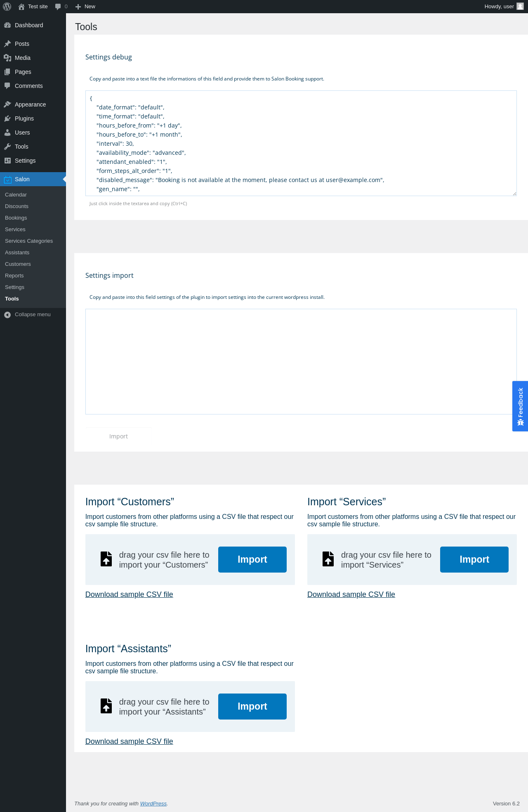Click the Collapse menu arrow icon
Viewport: 528px width, 812px height.
(7, 315)
